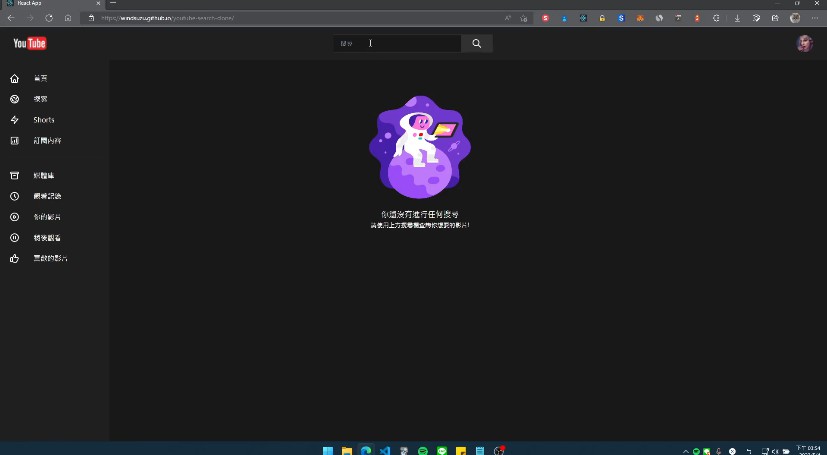Open the user avatar in YouTube header
827x455 pixels.
click(804, 43)
